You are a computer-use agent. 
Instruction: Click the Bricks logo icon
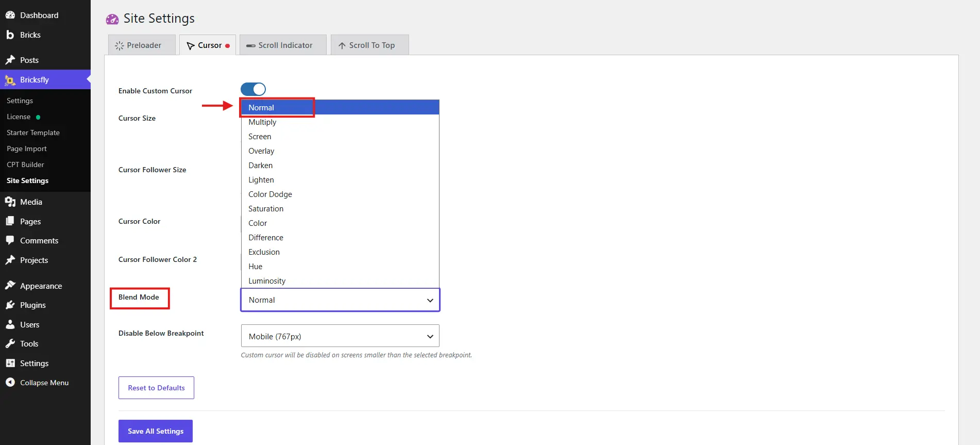pos(10,35)
